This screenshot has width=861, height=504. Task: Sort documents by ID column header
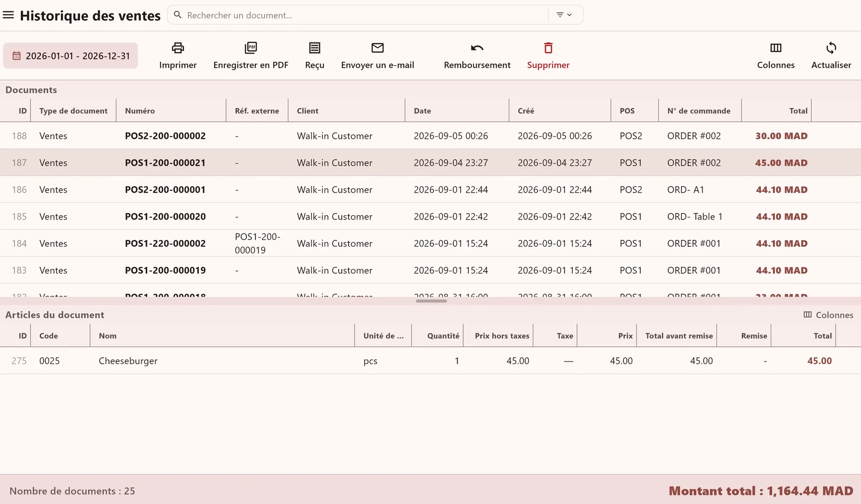[x=23, y=111]
